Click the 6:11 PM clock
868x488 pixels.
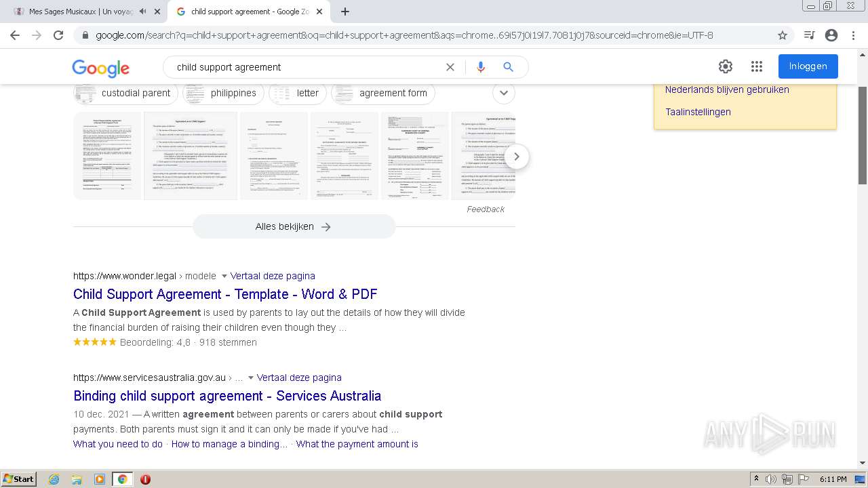coord(833,479)
